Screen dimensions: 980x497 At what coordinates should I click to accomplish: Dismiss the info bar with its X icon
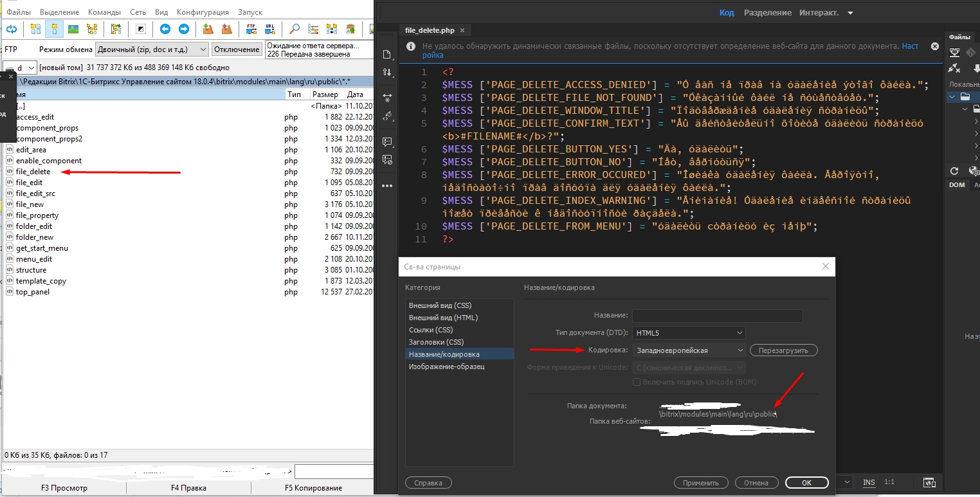click(935, 47)
